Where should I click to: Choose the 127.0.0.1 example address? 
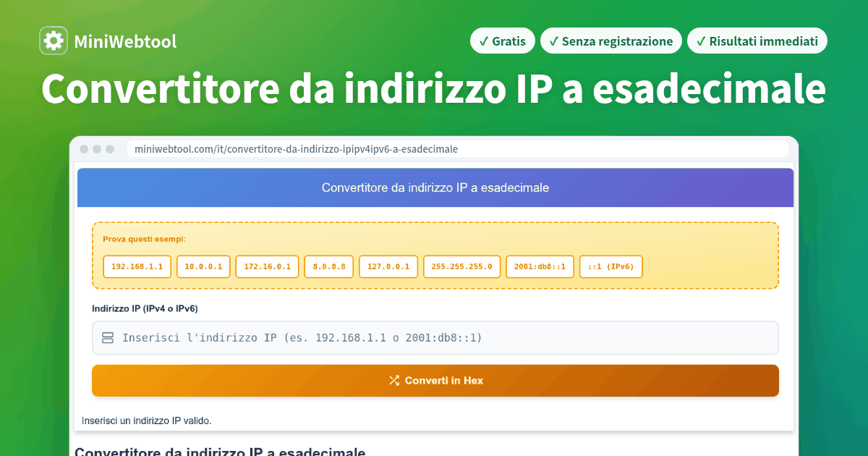point(388,266)
